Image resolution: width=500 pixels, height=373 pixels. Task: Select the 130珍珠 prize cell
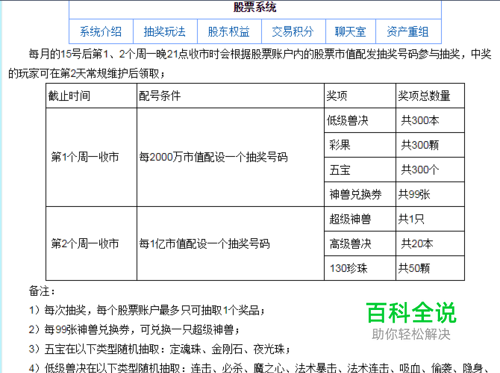pos(360,268)
